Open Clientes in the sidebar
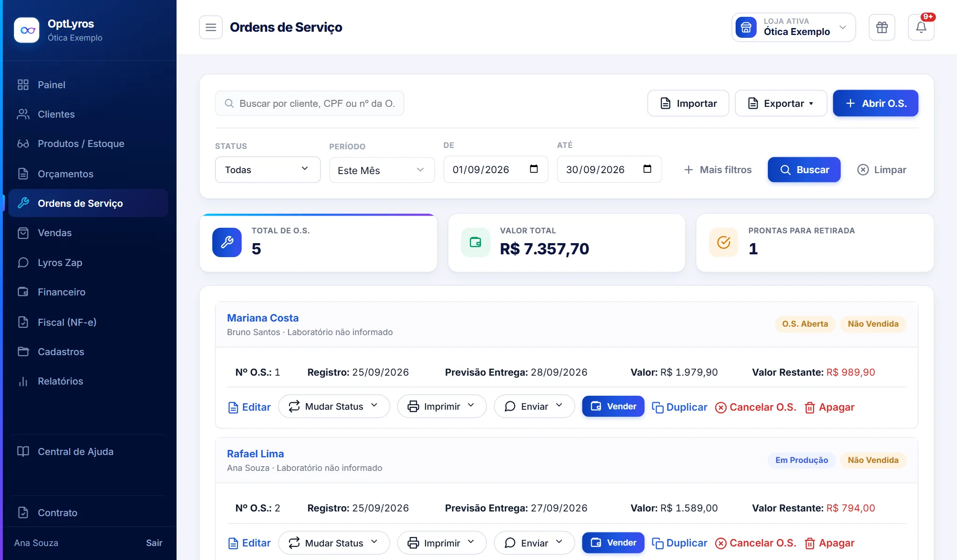Screen dimensions: 957x560 point(88,114)
